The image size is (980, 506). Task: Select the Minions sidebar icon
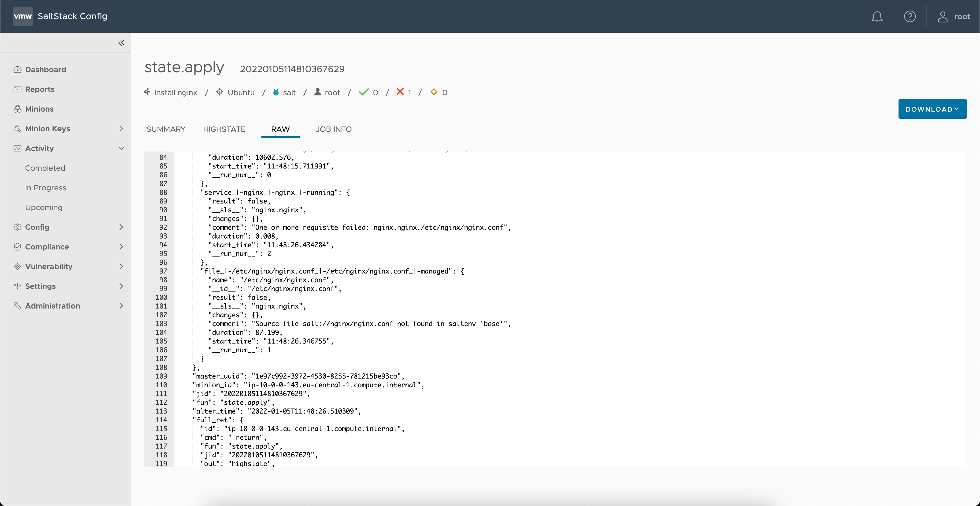(x=18, y=109)
